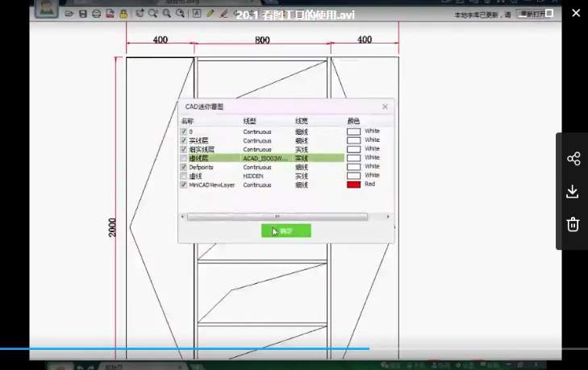The width and height of the screenshot is (588, 370).
Task: Select the Defpoints layer name
Action: pyautogui.click(x=201, y=167)
